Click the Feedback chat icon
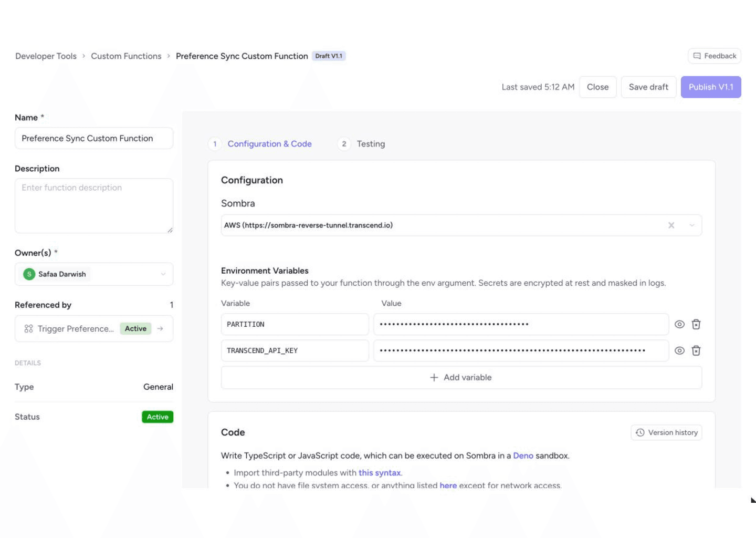 (x=697, y=56)
